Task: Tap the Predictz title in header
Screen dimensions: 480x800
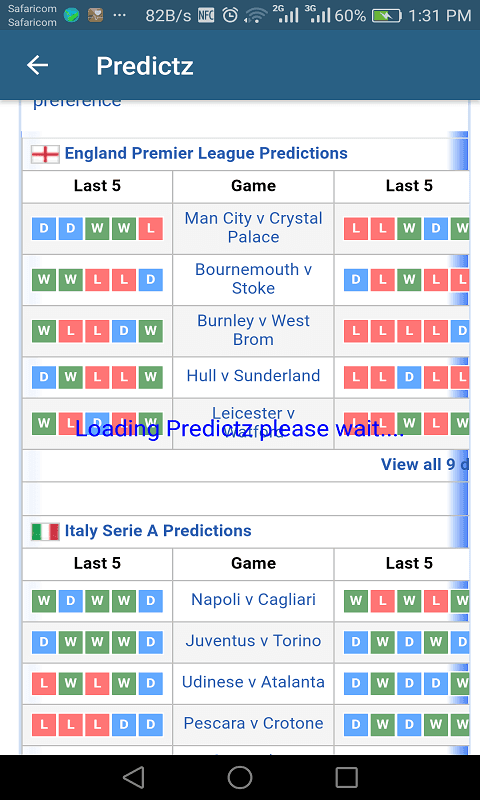Action: (145, 66)
